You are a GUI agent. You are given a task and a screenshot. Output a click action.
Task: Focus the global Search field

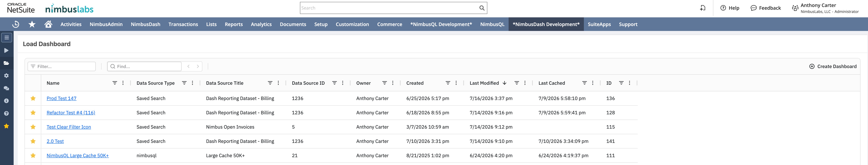(389, 8)
